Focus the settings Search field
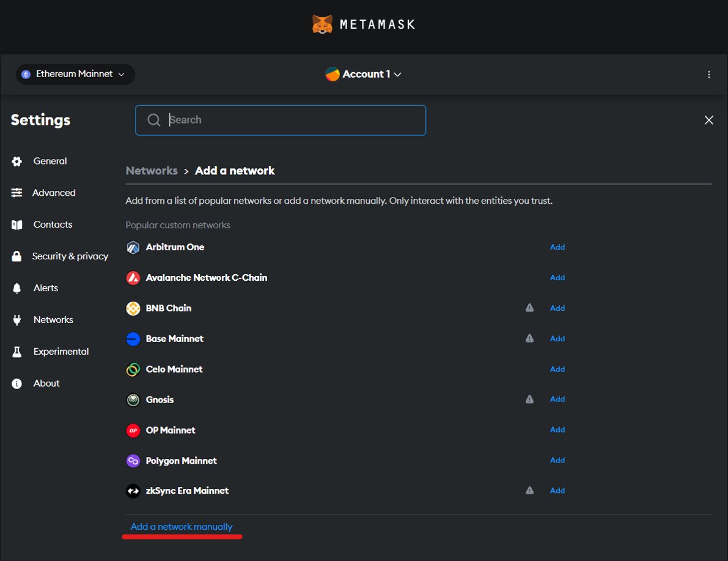728x561 pixels. coord(281,121)
